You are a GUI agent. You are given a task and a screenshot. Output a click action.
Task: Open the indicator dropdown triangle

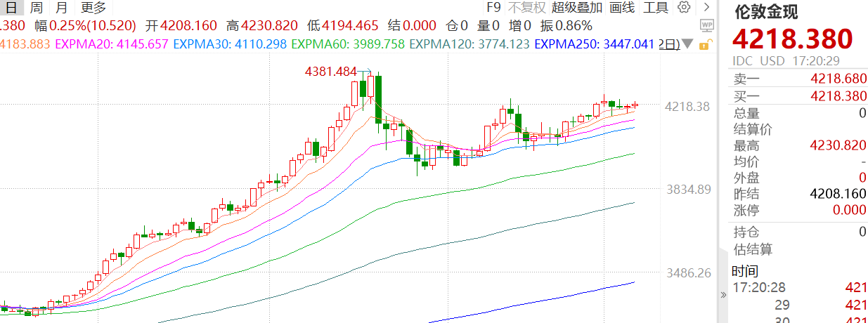point(687,44)
